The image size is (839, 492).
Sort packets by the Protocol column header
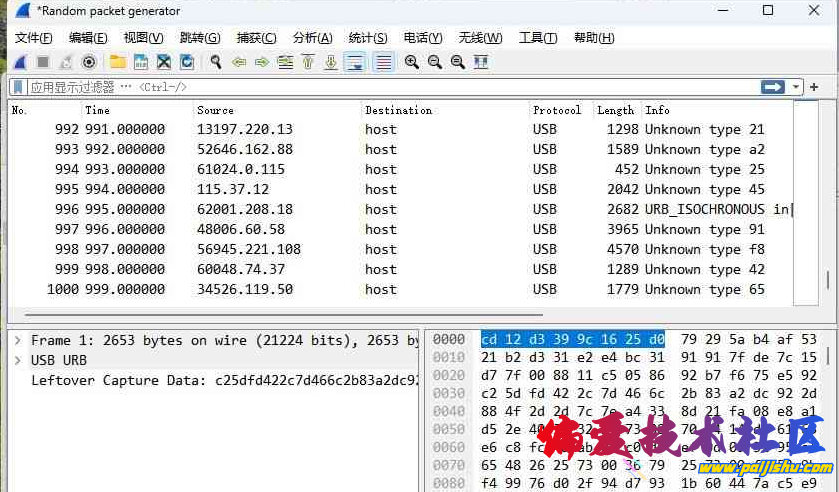[x=557, y=110]
